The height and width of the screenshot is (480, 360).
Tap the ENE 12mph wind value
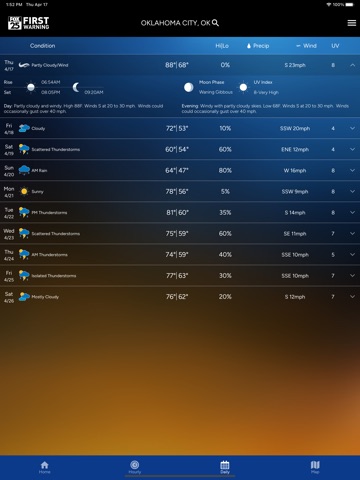(x=295, y=149)
